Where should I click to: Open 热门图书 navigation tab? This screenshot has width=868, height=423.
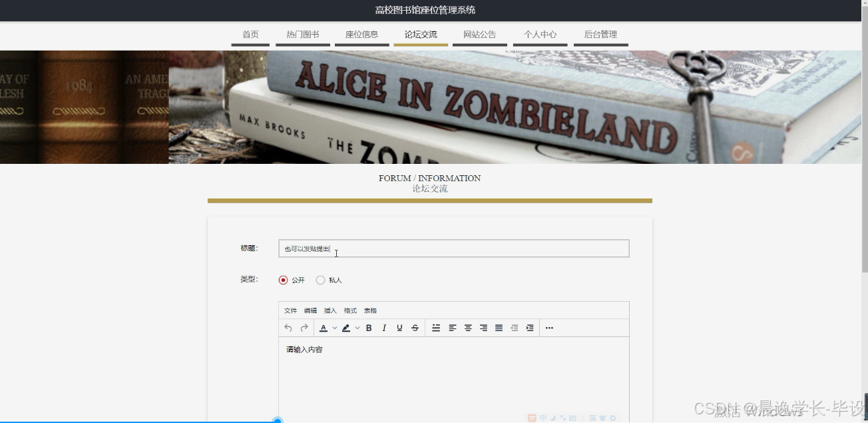pyautogui.click(x=303, y=35)
